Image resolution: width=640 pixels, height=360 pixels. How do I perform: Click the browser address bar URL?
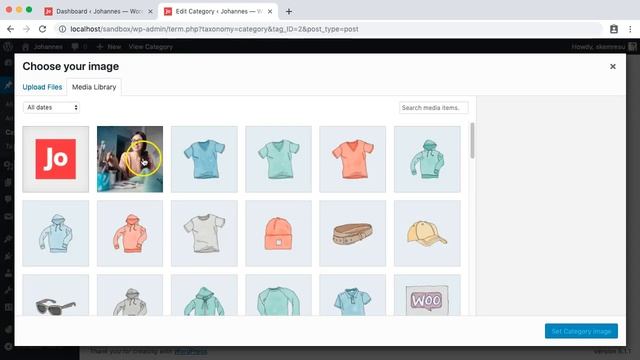214,29
